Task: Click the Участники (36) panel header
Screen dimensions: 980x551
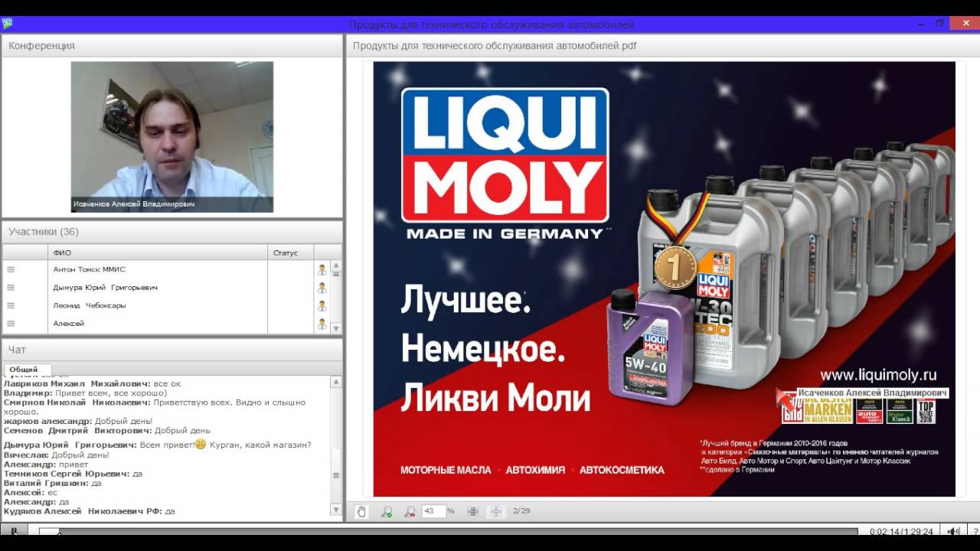Action: pyautogui.click(x=171, y=232)
